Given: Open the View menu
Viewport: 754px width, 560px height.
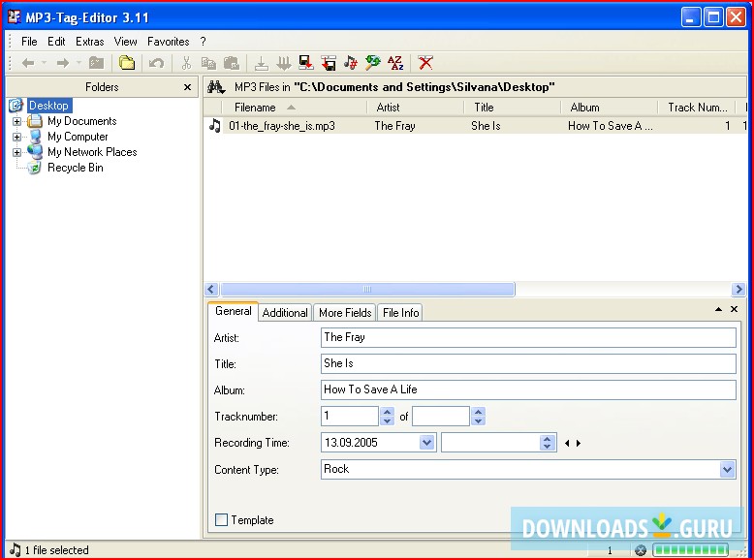Looking at the screenshot, I should (126, 42).
